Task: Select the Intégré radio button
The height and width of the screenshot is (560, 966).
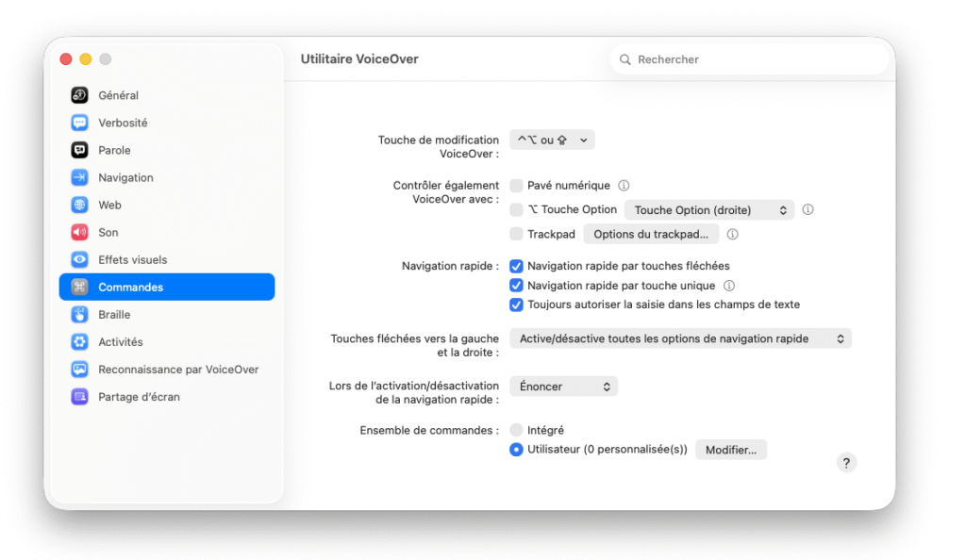Action: [x=516, y=430]
